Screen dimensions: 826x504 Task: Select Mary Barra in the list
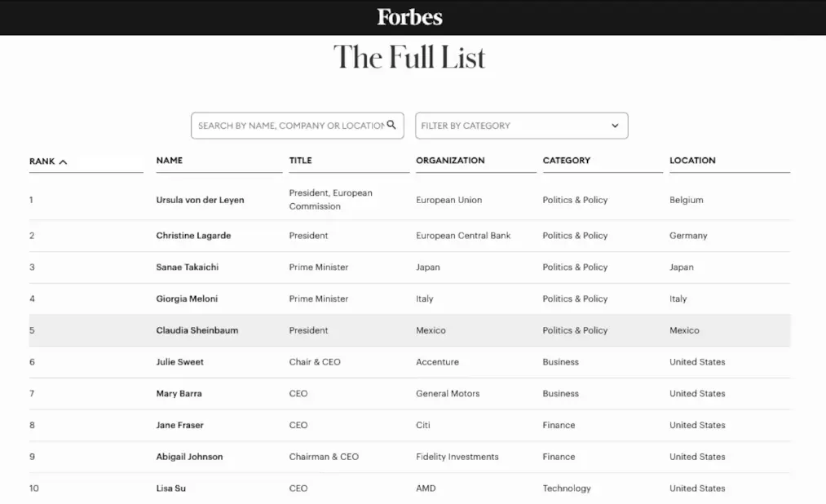click(x=179, y=394)
